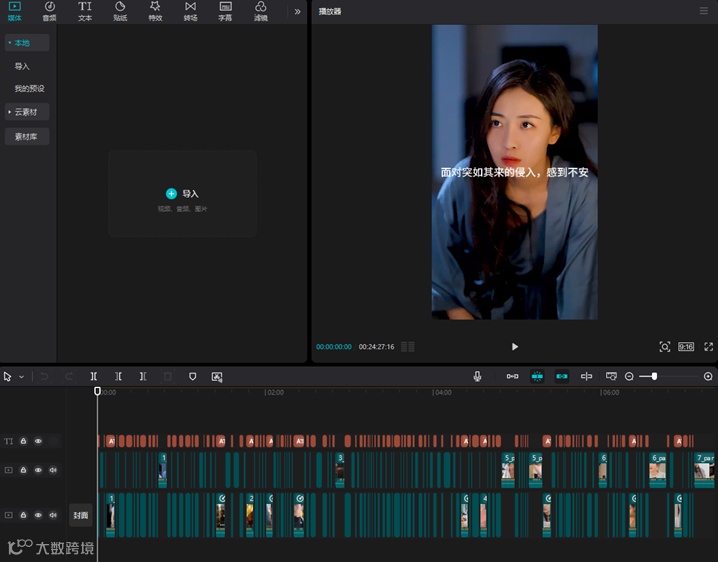Play the video in the player
This screenshot has width=718, height=562.
tap(515, 346)
